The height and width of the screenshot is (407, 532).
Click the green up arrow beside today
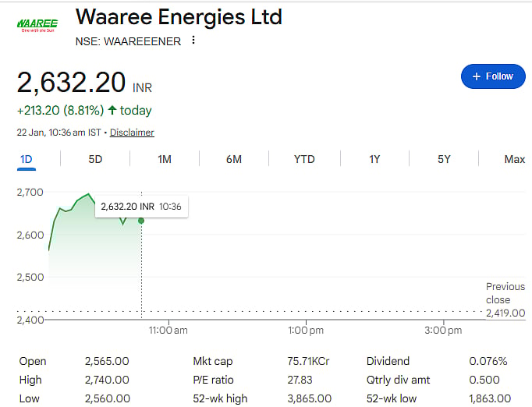point(112,111)
